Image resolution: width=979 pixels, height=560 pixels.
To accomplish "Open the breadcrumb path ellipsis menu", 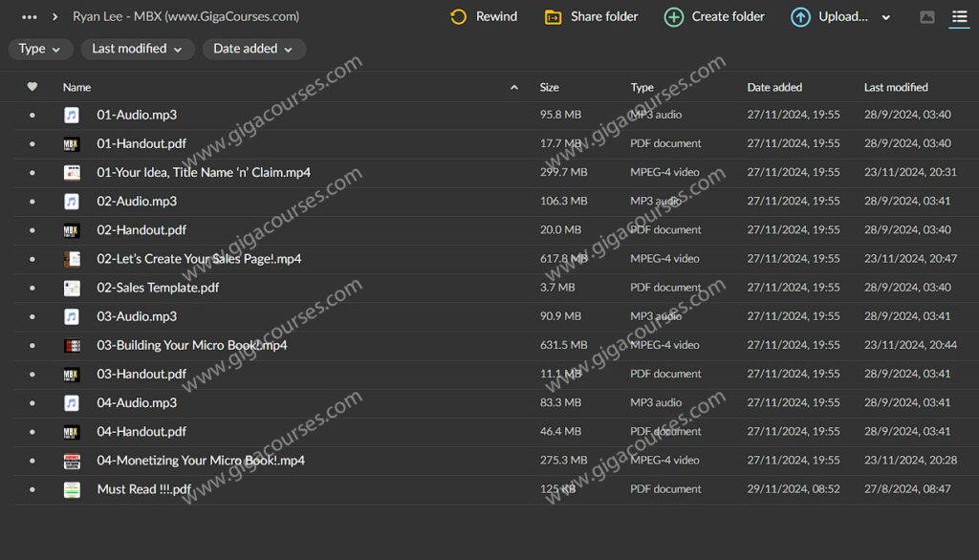I will tap(30, 17).
